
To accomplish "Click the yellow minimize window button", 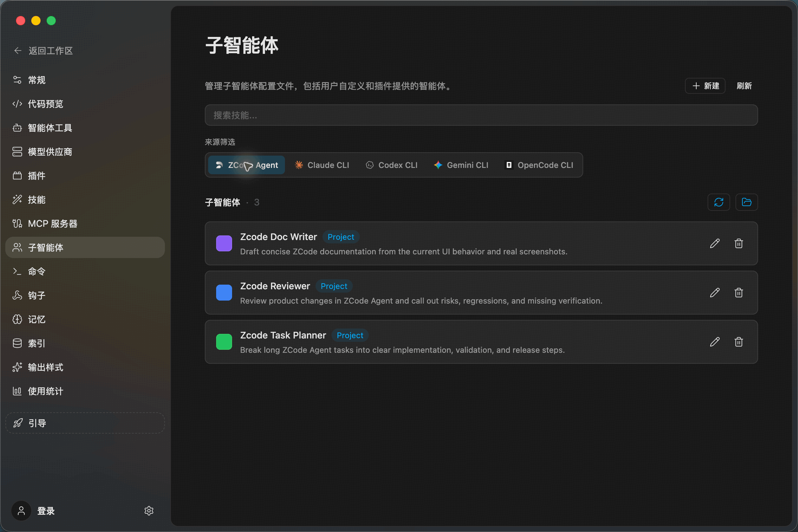I will pos(36,21).
